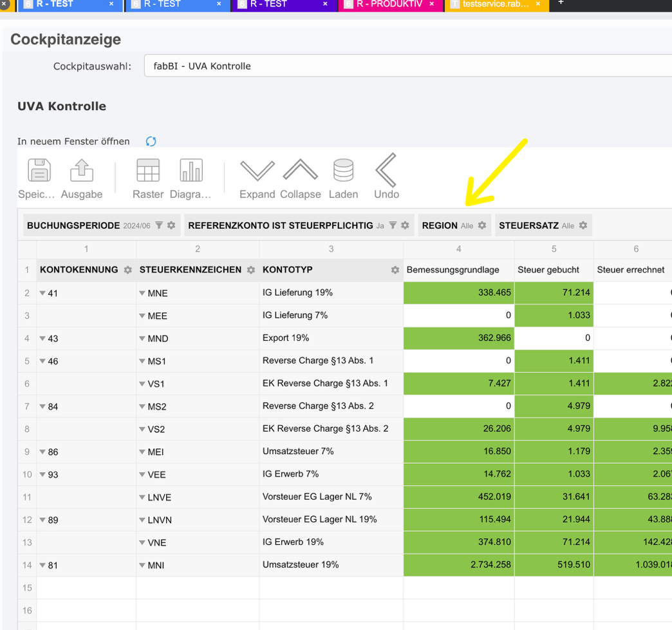672x630 pixels.
Task: Switch to Diagramm chart view
Action: point(191,171)
